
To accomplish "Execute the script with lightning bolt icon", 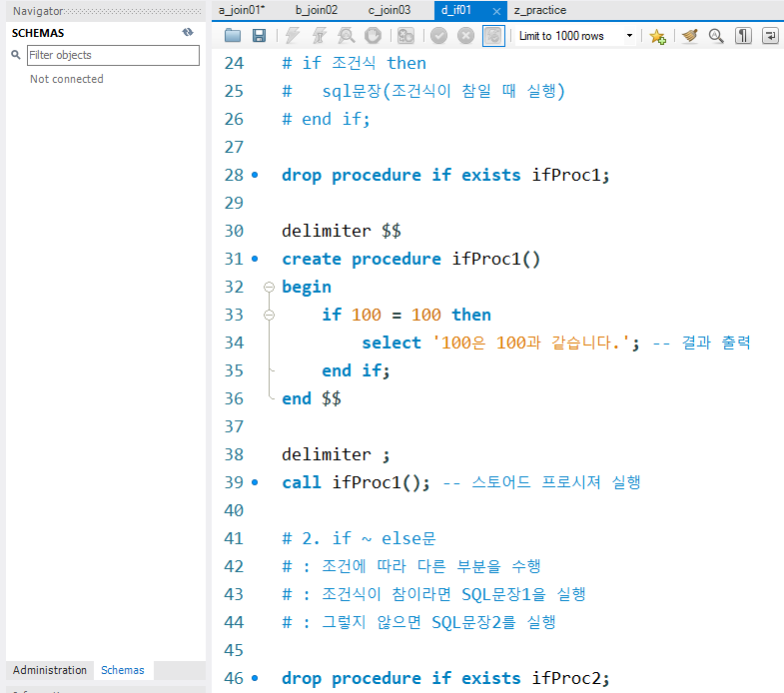I will 293,36.
